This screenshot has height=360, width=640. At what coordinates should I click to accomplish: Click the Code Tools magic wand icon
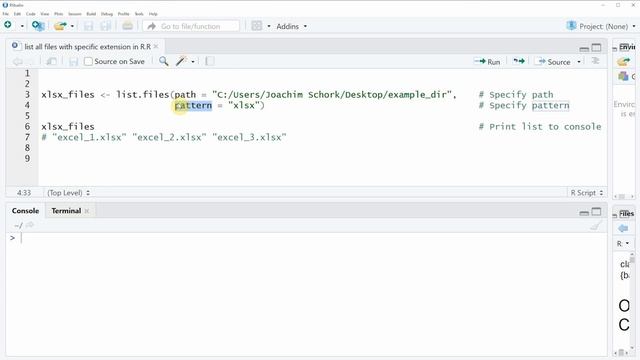click(x=181, y=61)
